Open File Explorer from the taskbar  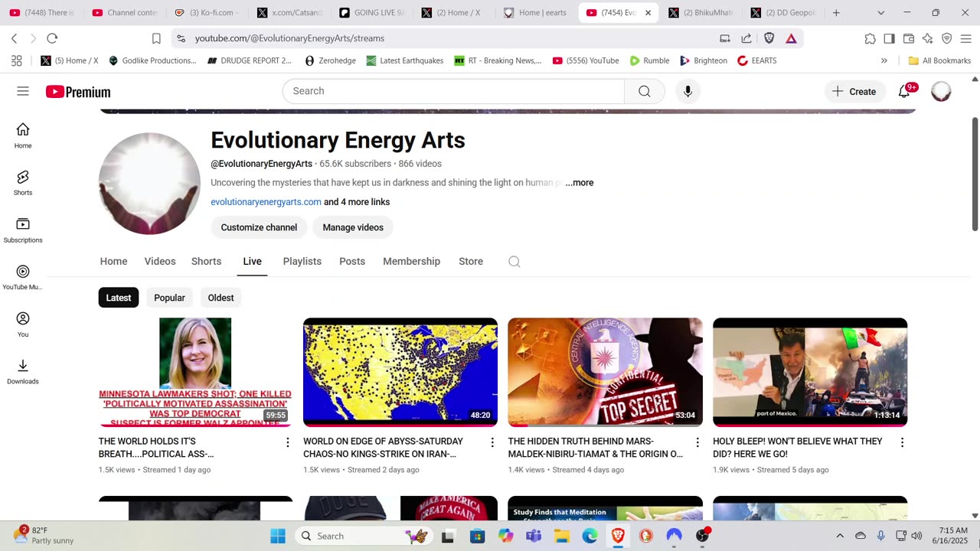[x=562, y=536]
